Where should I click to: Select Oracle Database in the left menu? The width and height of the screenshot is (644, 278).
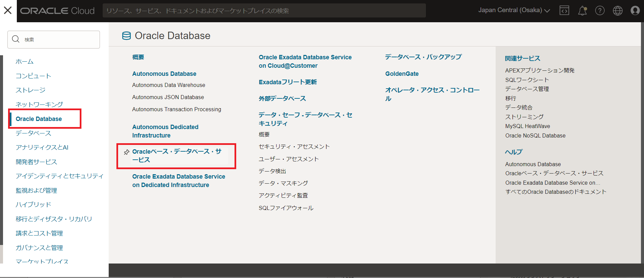pos(39,119)
